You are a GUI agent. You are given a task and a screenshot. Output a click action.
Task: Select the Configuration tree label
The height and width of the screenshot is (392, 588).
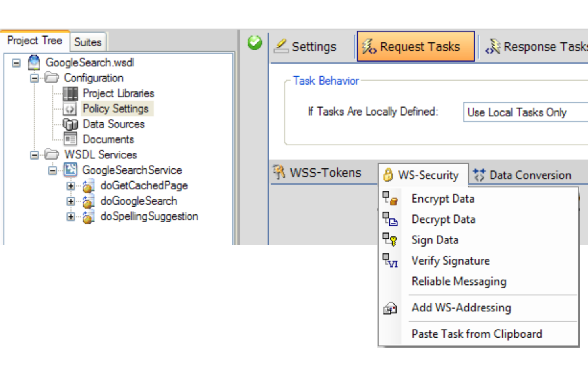point(94,78)
